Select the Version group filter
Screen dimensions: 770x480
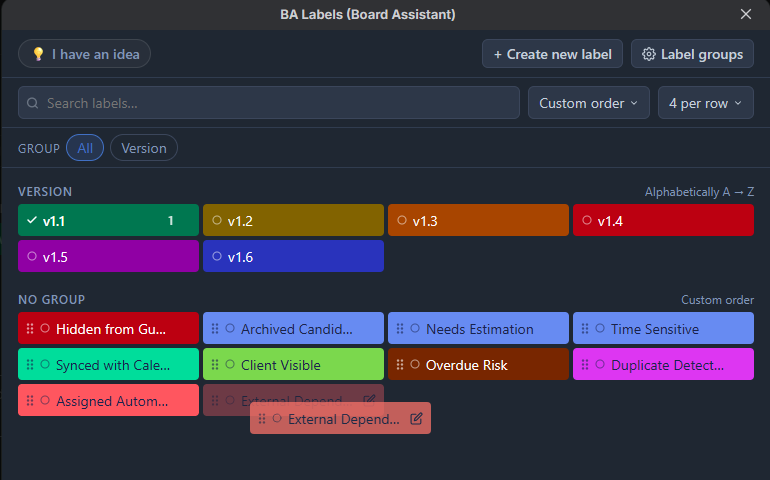point(144,148)
